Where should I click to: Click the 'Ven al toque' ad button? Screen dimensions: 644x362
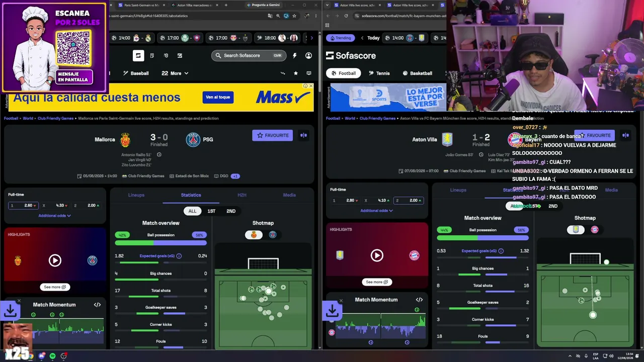coord(218,97)
